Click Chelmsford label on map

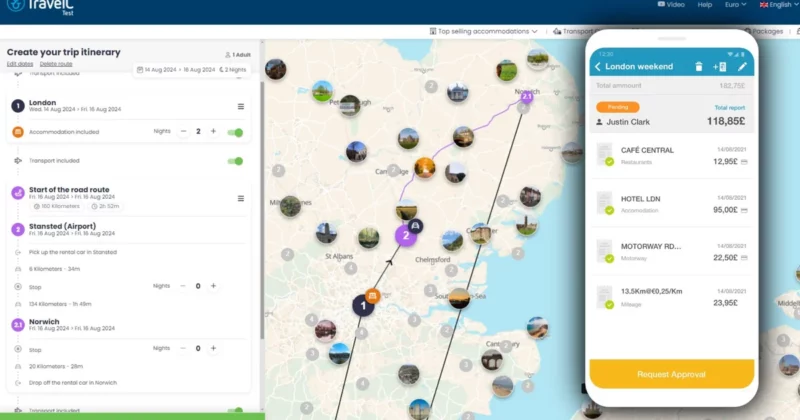coord(433,260)
